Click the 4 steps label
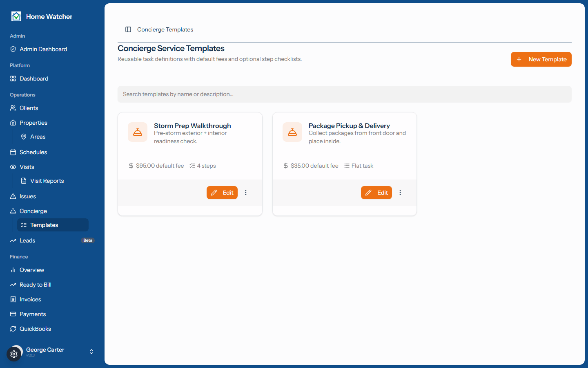Viewport: 588px width, 368px height. pyautogui.click(x=206, y=166)
